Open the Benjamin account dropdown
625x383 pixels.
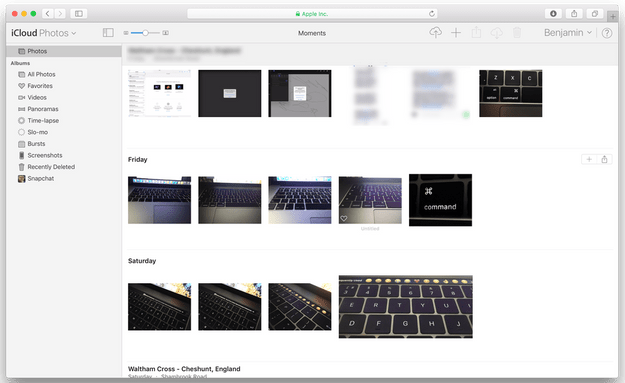(x=568, y=33)
